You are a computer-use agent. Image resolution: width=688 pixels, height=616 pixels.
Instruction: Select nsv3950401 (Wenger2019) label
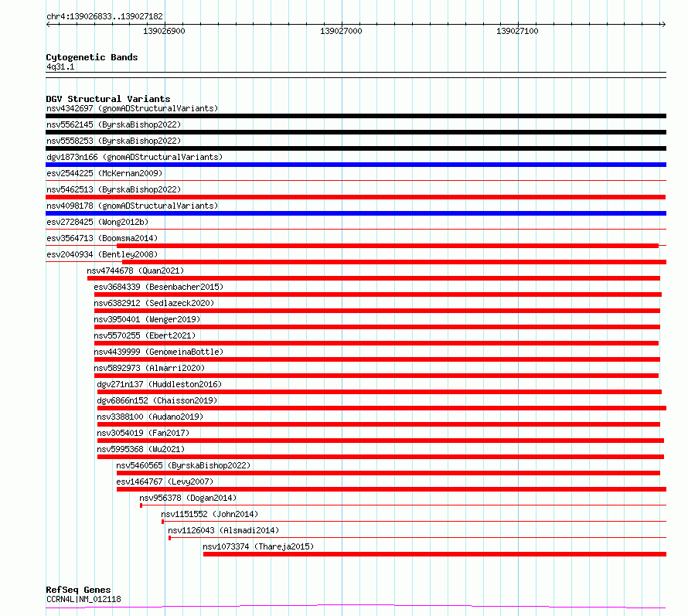coord(147,319)
